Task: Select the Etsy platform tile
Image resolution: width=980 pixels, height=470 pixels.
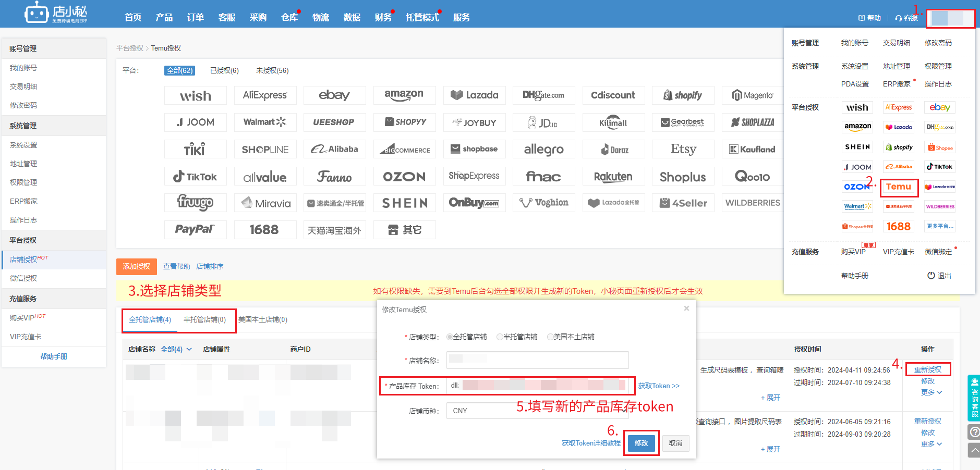Action: coord(683,149)
